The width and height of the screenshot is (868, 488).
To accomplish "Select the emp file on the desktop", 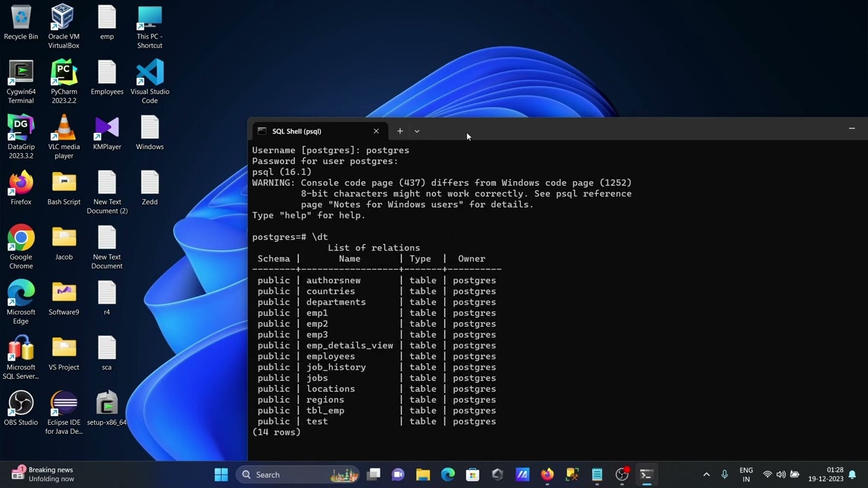I will point(107,23).
